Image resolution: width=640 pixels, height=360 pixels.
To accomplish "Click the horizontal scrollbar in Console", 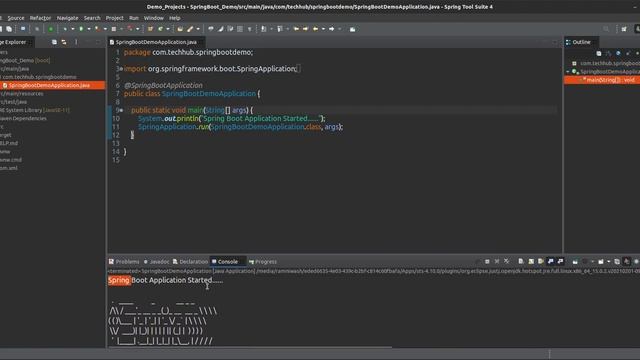I will 250,347.
